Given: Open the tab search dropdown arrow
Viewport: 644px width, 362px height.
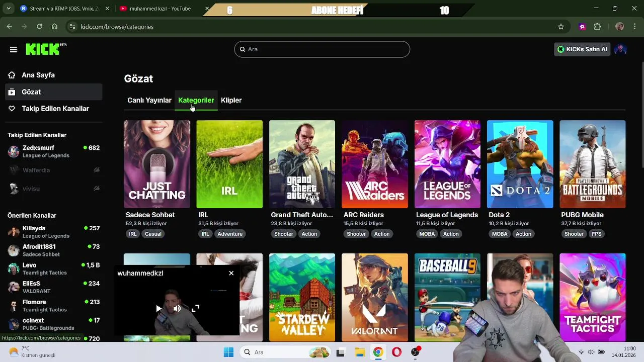Looking at the screenshot, I should (8, 9).
